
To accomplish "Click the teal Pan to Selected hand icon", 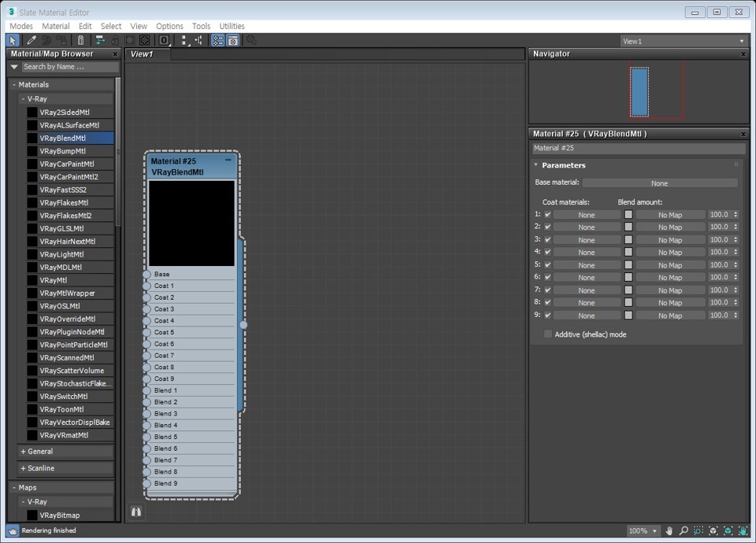I will [x=743, y=530].
